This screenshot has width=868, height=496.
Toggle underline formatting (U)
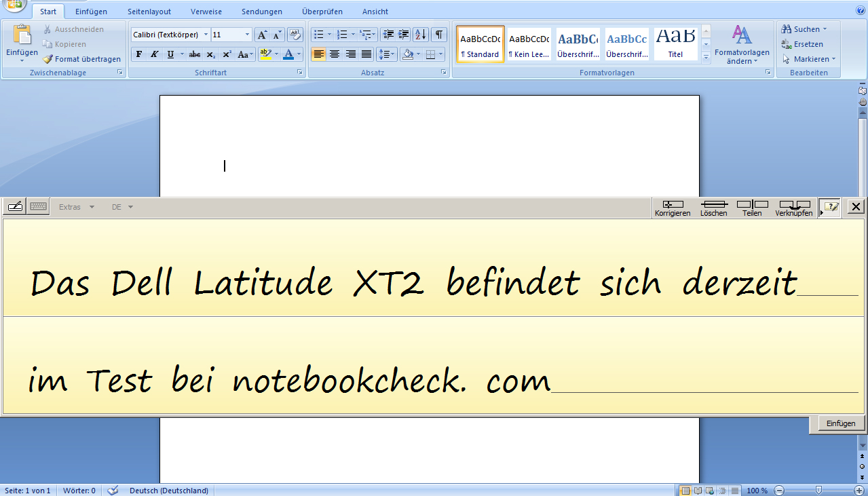coord(170,54)
